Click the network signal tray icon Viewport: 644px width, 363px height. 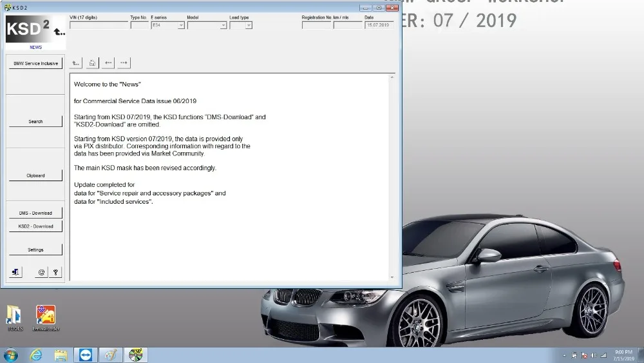coord(603,356)
